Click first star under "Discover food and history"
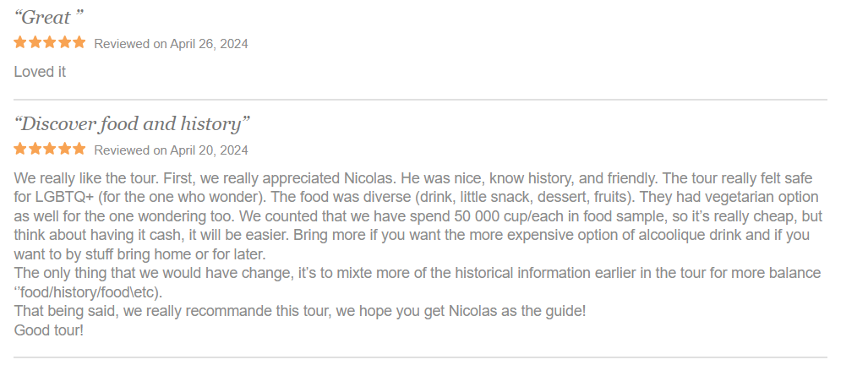This screenshot has width=868, height=365. tap(20, 150)
